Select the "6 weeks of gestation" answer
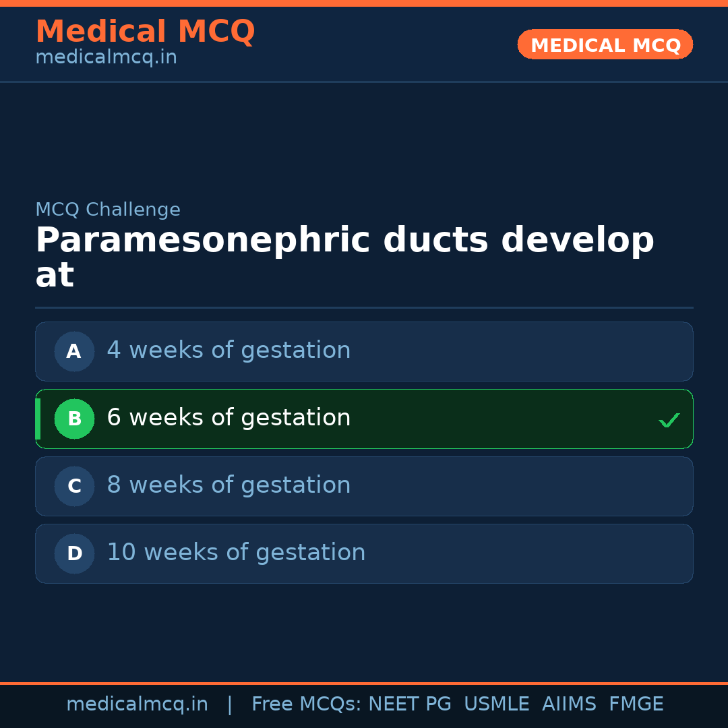This screenshot has width=728, height=728. (x=229, y=418)
